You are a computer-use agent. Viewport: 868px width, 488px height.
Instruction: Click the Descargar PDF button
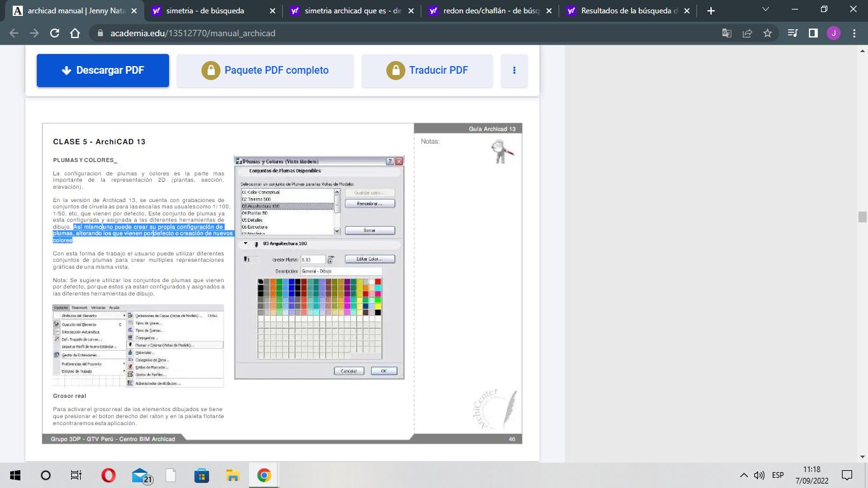pos(103,71)
